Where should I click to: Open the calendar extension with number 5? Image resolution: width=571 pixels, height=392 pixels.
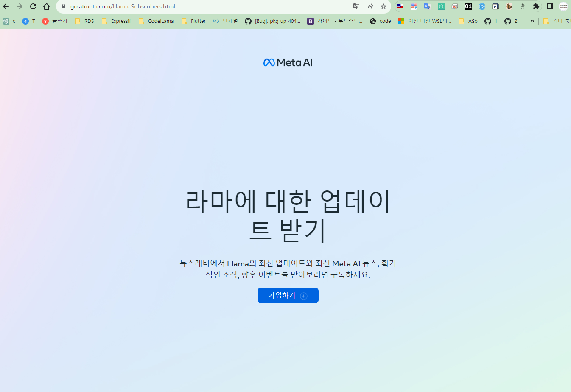[414, 6]
